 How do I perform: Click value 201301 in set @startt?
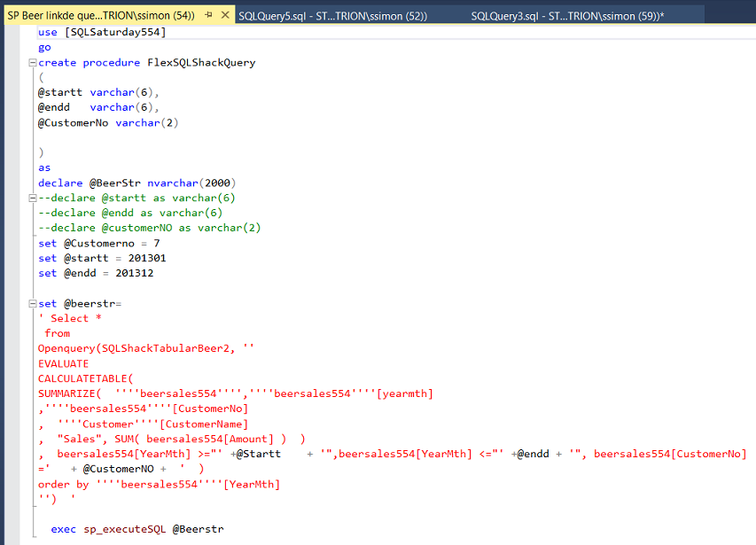(x=147, y=258)
